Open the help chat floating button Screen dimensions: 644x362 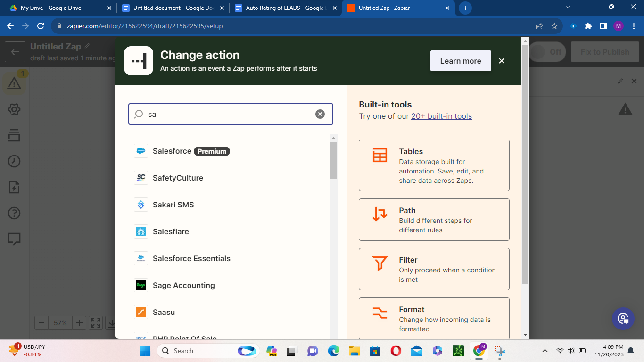pos(623,319)
